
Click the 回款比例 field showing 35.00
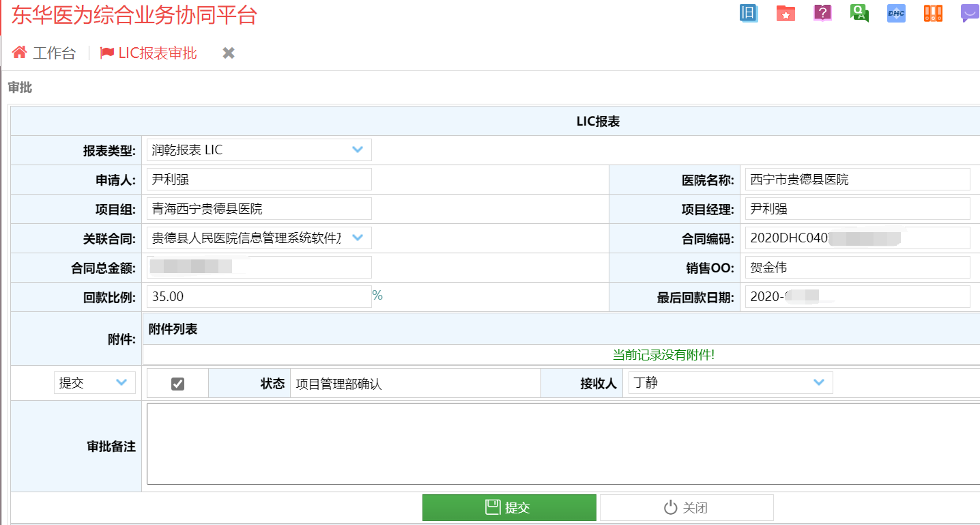259,297
